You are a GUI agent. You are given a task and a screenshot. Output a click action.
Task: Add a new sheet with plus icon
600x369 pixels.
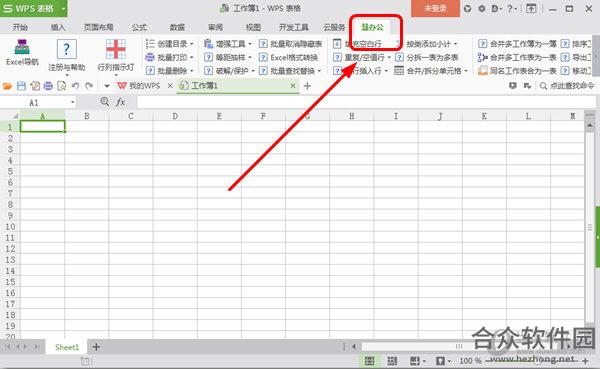point(96,347)
